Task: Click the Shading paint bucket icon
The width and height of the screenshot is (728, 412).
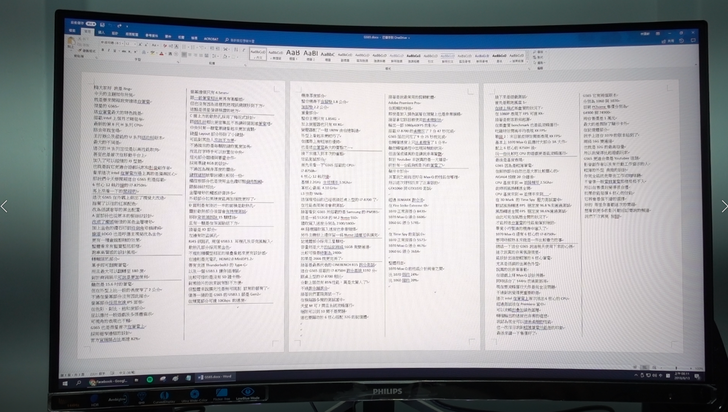Action: coord(225,56)
